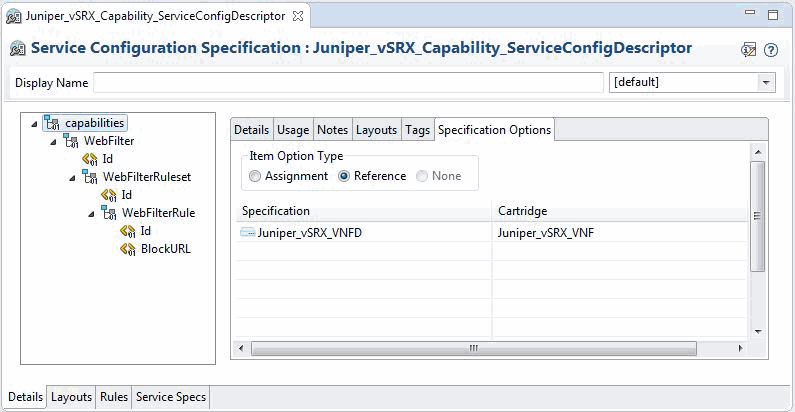Switch to the Tags tab
The width and height of the screenshot is (795, 412).
tap(417, 130)
